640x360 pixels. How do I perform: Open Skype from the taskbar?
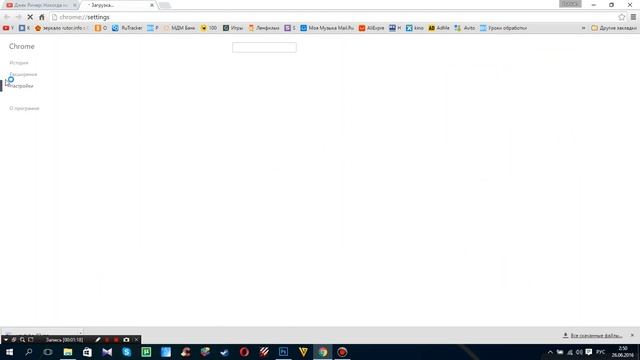pos(127,352)
